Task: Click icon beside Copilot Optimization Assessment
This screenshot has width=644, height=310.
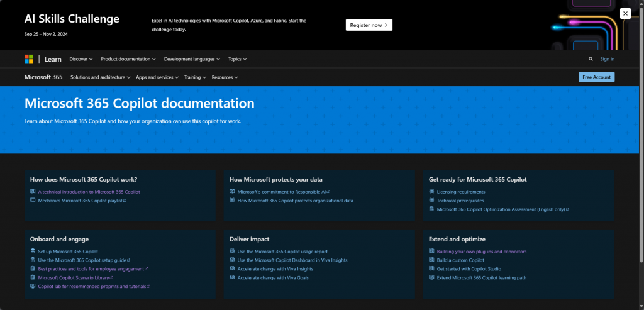Action: [x=431, y=209]
